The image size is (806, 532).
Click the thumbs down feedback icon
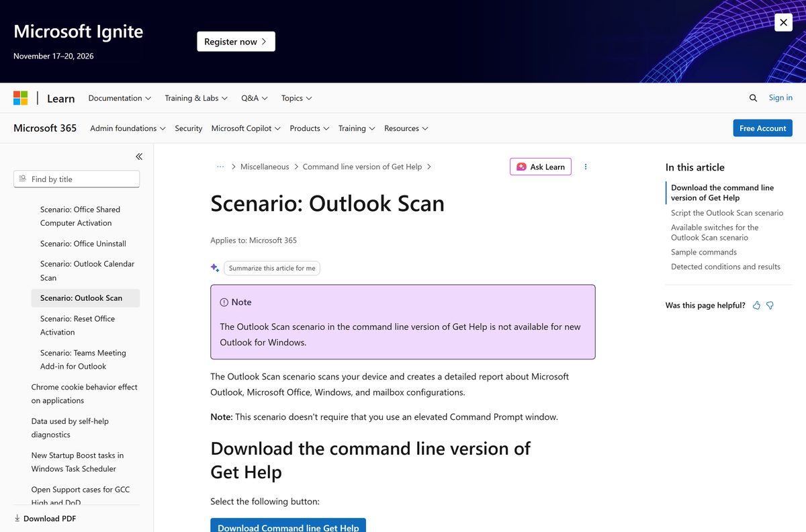pos(770,305)
